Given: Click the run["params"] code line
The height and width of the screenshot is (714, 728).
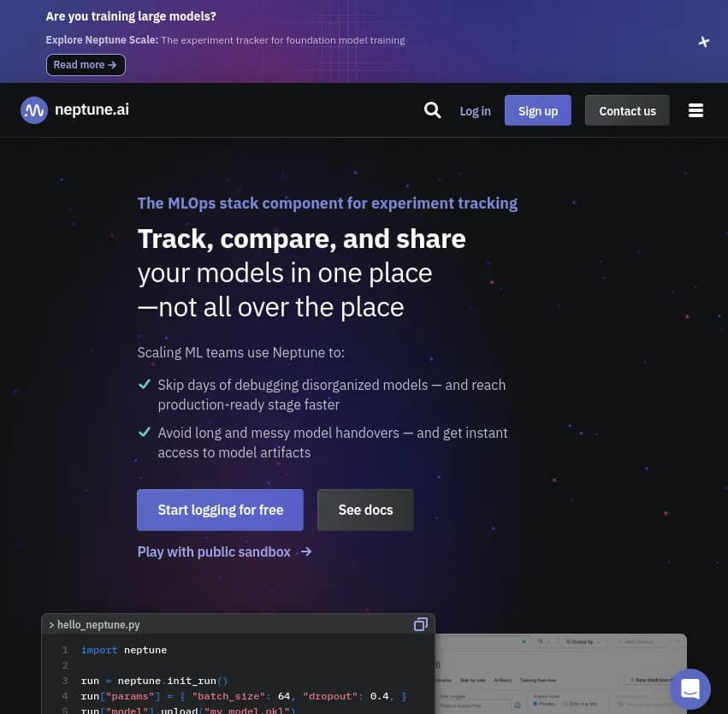Looking at the screenshot, I should (244, 696).
